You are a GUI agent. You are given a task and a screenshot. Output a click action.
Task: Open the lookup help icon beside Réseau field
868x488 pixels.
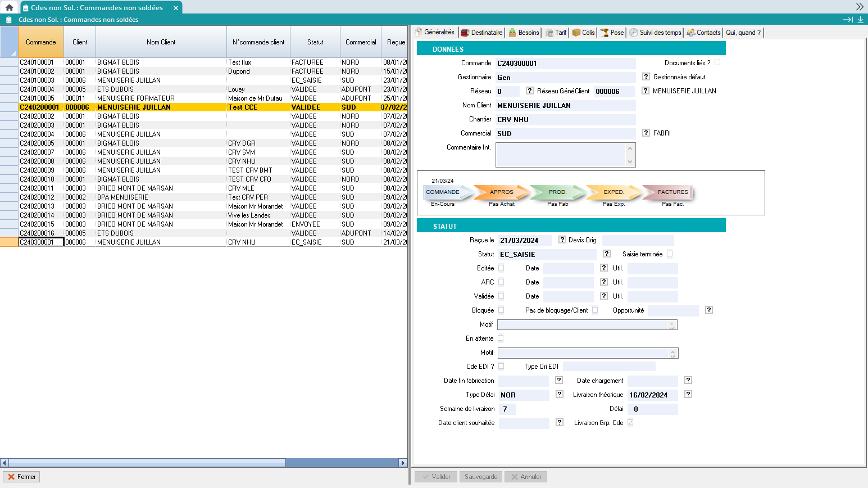[x=529, y=91]
